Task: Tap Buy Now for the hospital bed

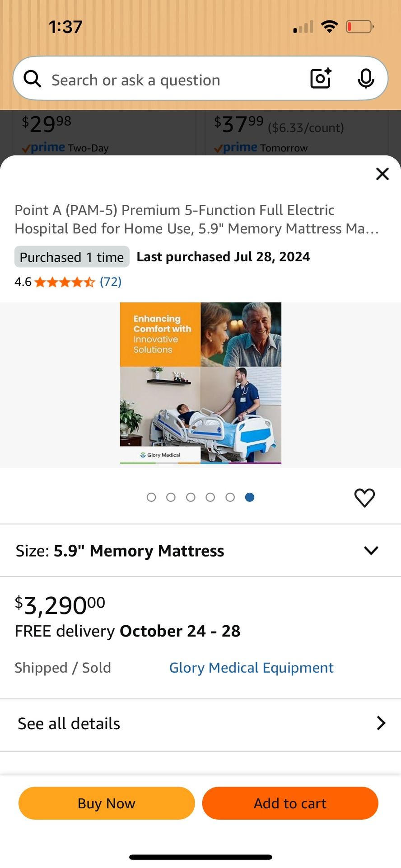Action: [106, 803]
